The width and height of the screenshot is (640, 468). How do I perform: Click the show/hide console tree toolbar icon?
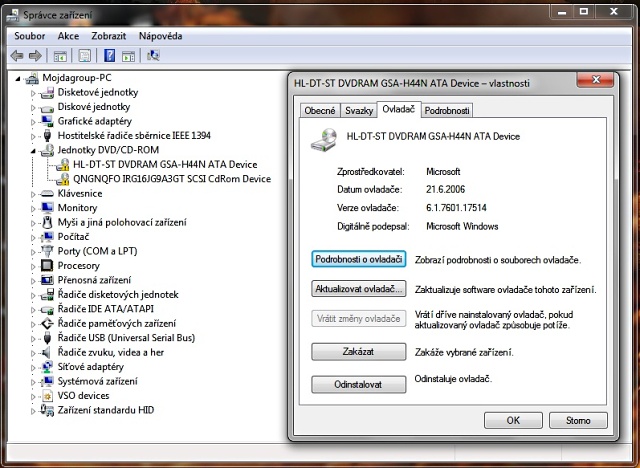(60, 56)
